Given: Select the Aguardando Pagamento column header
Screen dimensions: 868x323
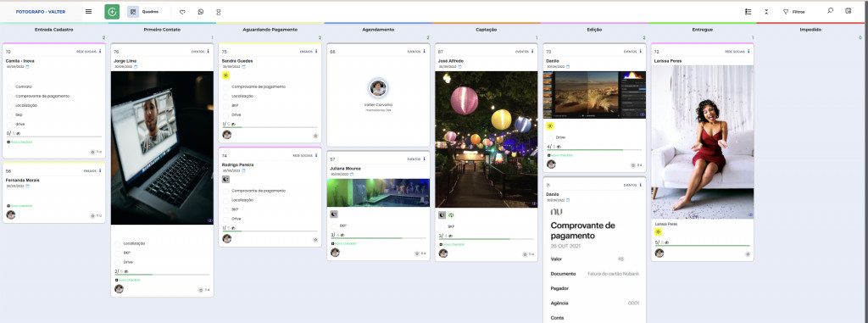Looking at the screenshot, I should [270, 30].
